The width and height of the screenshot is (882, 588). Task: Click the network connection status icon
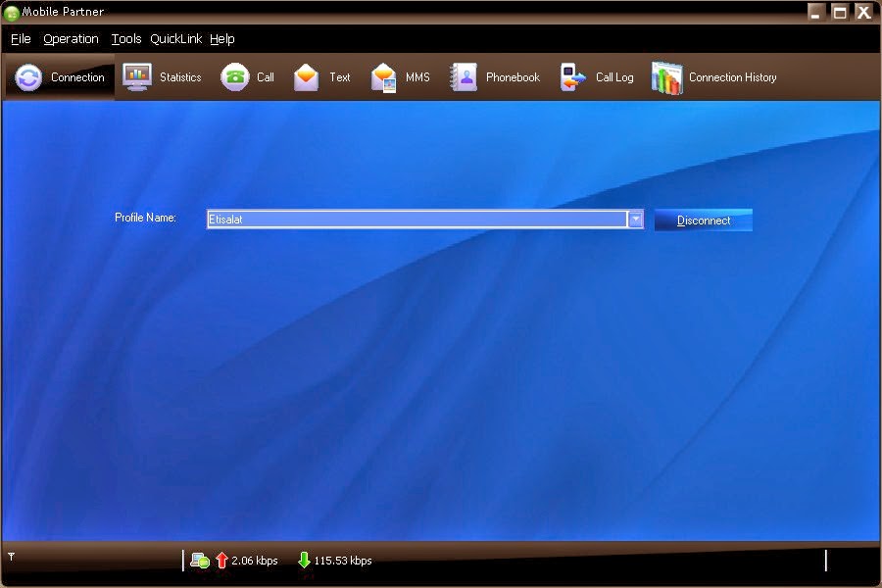click(x=200, y=561)
